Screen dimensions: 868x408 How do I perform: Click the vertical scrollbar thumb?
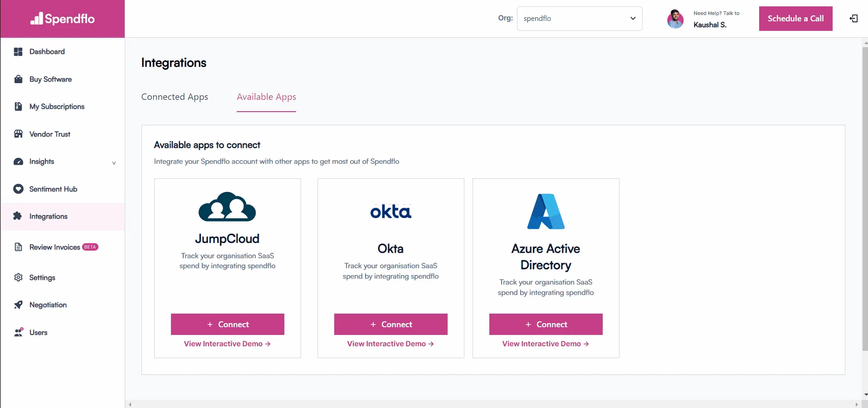[865, 199]
